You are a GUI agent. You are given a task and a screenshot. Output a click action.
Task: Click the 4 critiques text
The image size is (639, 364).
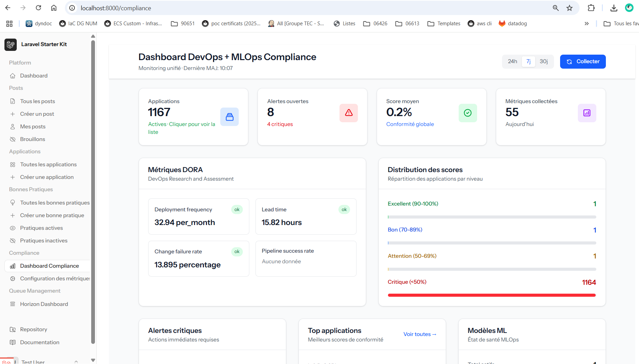(x=280, y=124)
